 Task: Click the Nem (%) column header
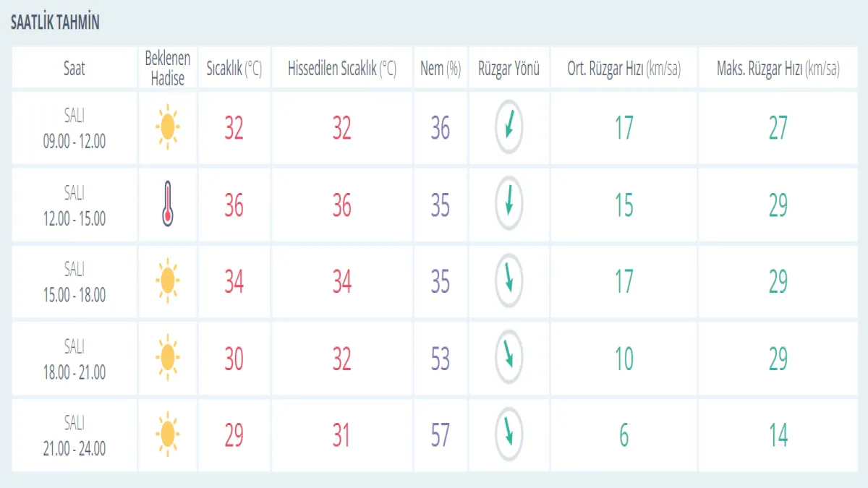point(441,69)
